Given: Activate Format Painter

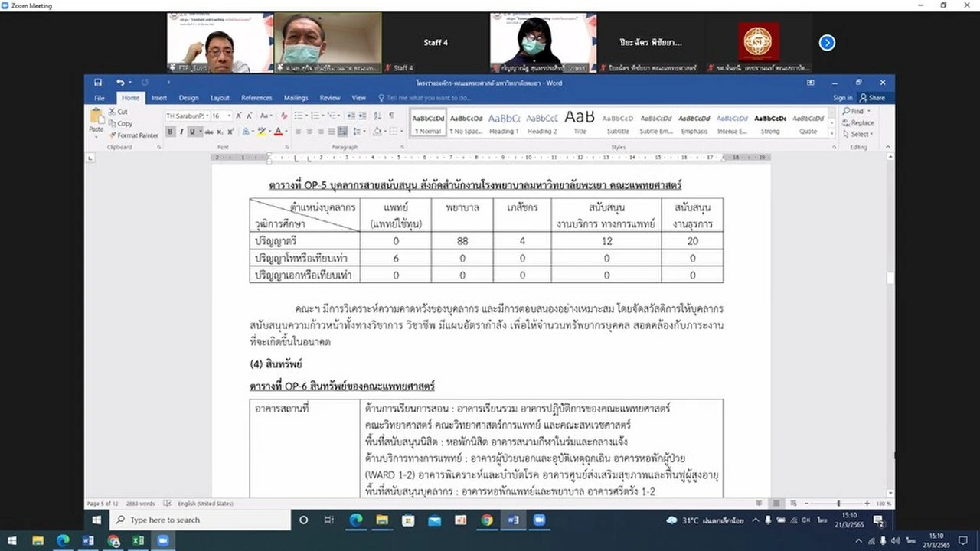Looking at the screenshot, I should click(x=133, y=135).
